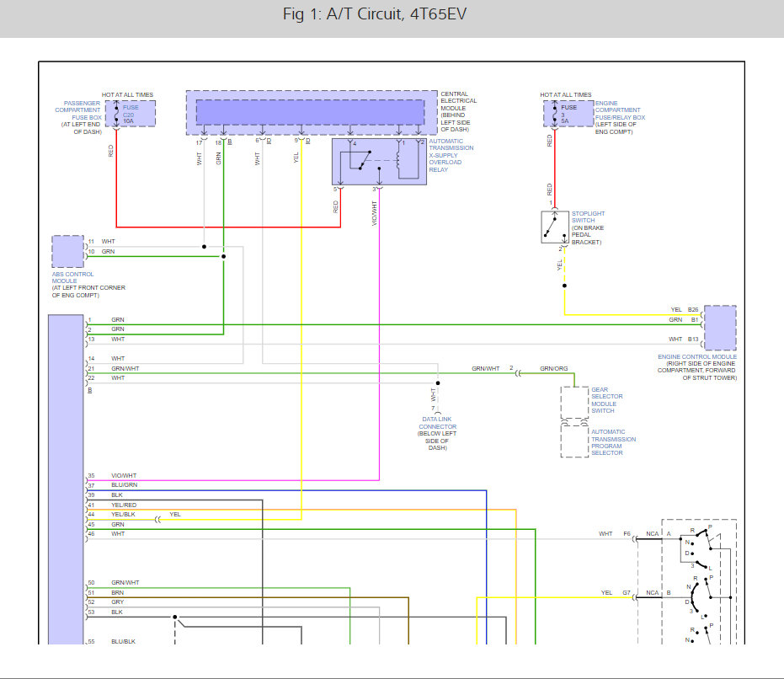Click the Central Electrical Module text label

458,101
